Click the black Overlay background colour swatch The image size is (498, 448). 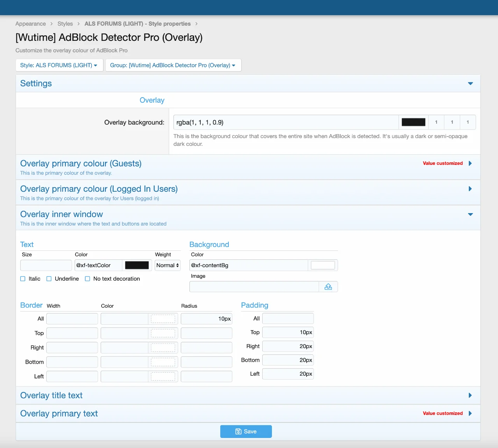click(413, 122)
